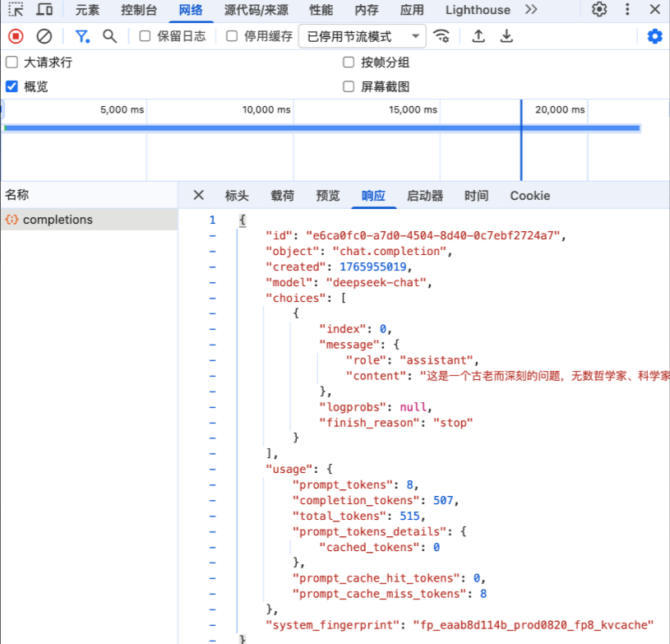This screenshot has height=644, width=670.
Task: Check the 屏幕截图 option
Action: coord(349,86)
